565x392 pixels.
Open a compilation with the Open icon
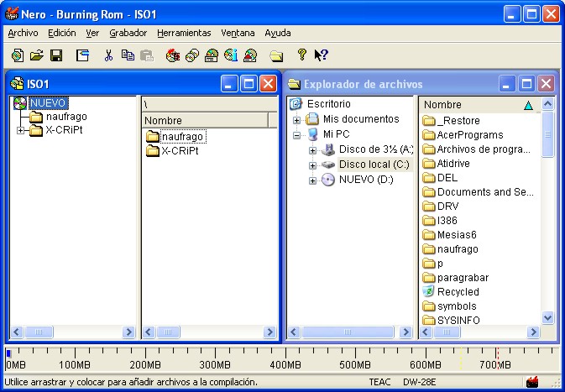[36, 55]
